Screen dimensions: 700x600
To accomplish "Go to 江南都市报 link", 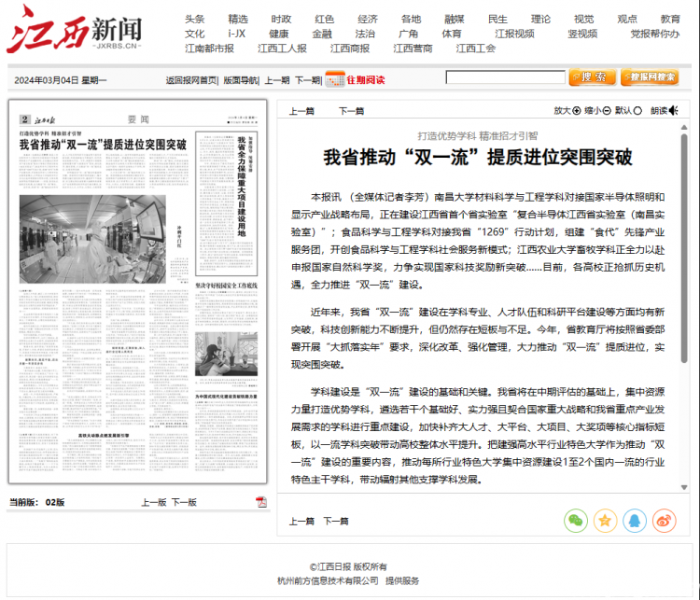I will point(209,49).
